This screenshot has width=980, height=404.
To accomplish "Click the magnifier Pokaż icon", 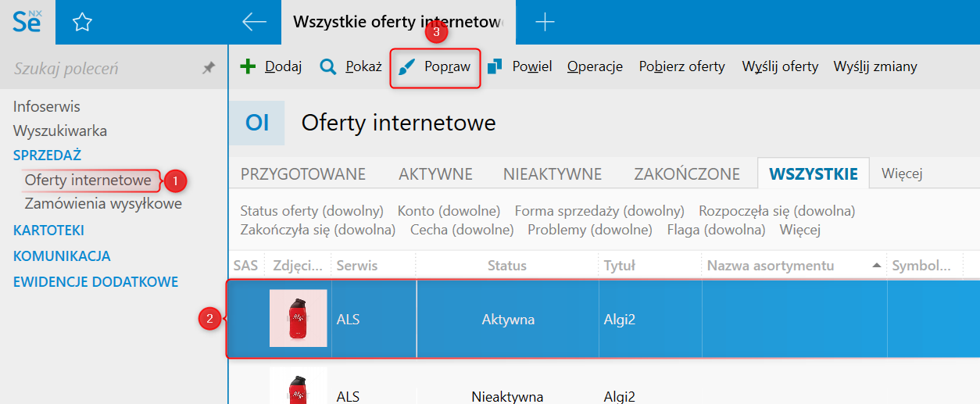I will coord(328,66).
